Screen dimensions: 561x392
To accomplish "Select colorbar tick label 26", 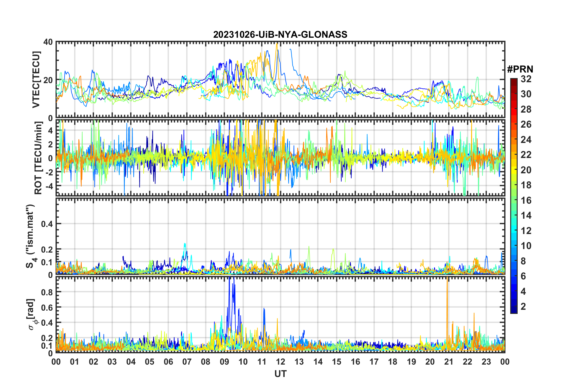I will click(526, 124).
